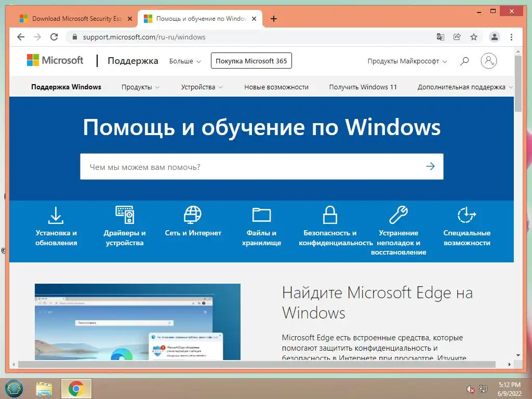Expand Дополнительная поддержка menu
The image size is (532, 399).
pos(465,87)
